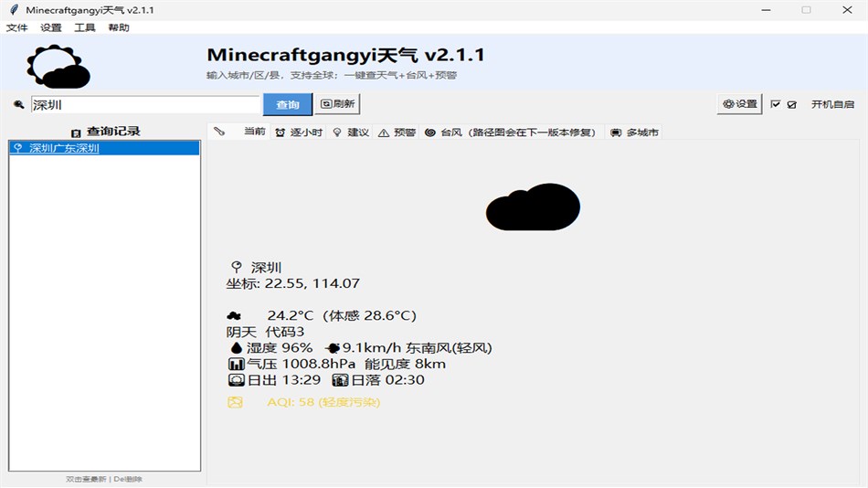The width and height of the screenshot is (868, 488).
Task: Switch to the 预警 tab
Action: click(x=397, y=133)
